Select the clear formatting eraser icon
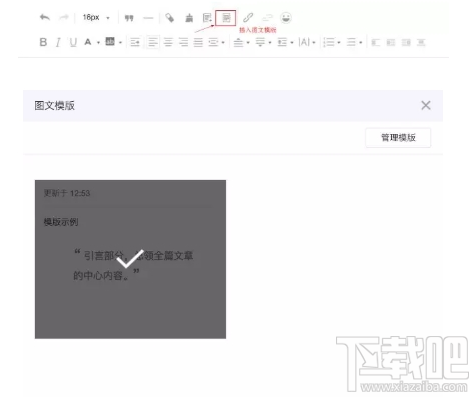This screenshot has height=397, width=476. click(170, 18)
